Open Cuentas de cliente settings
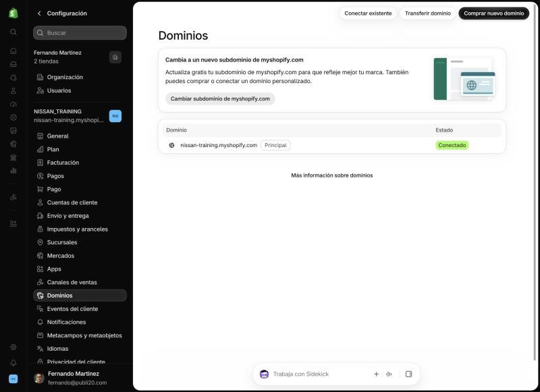This screenshot has width=540, height=392. tap(80, 202)
